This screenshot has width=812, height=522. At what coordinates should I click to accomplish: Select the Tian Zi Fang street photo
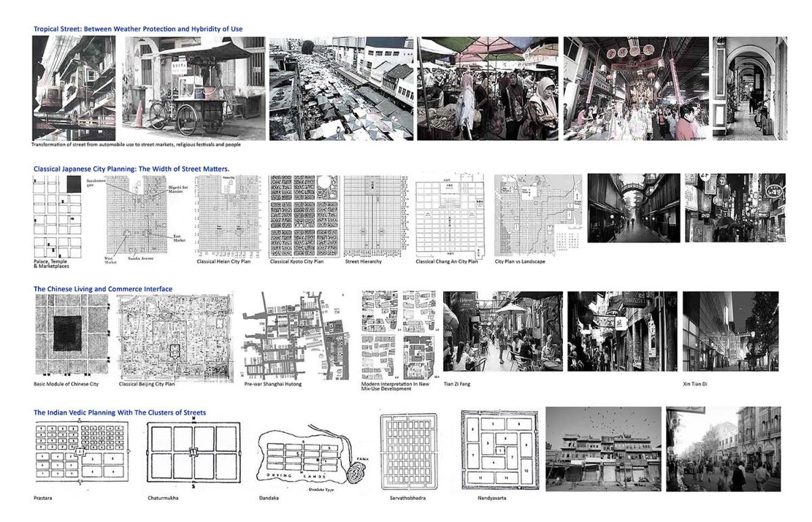click(501, 332)
